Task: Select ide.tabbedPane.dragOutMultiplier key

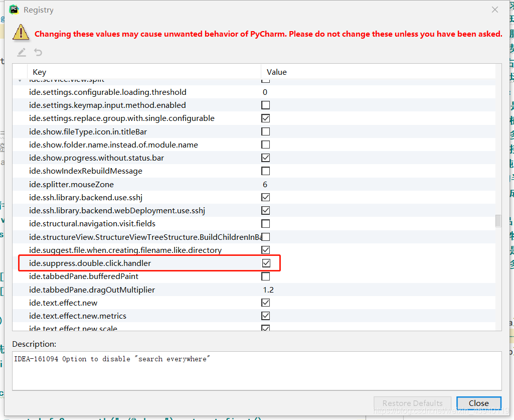Action: pos(92,290)
